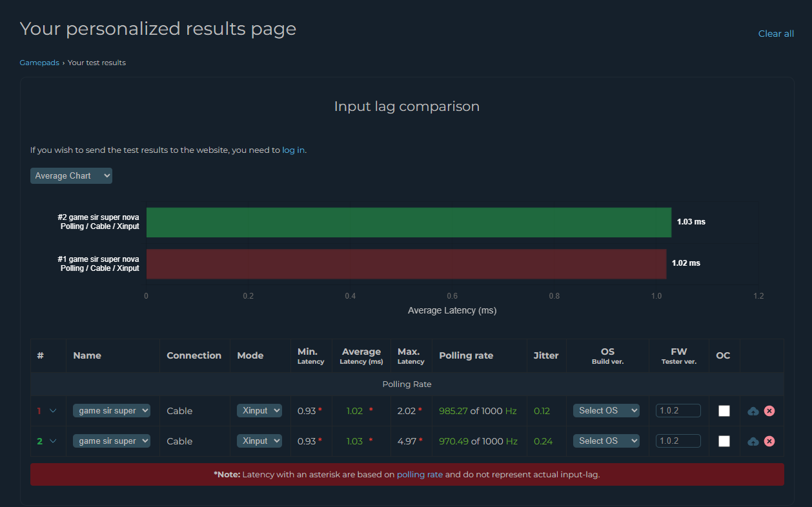
Task: Open row 2 Select OS dropdown
Action: (x=606, y=441)
